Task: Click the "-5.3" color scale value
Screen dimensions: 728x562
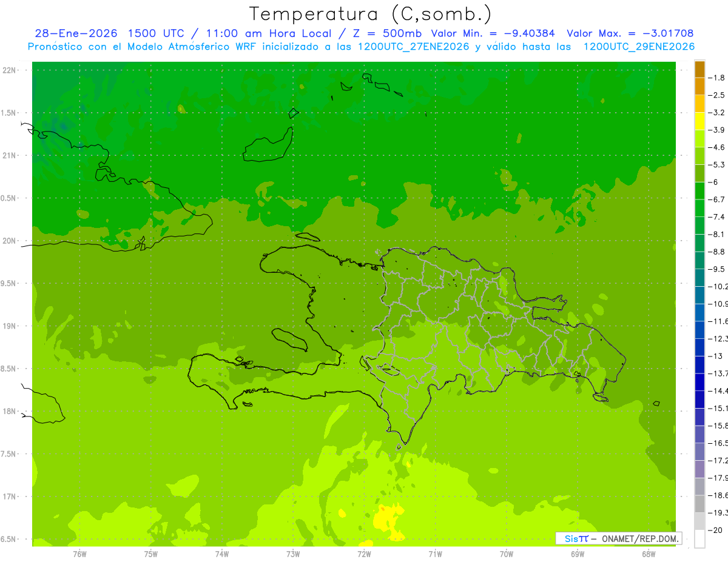Action: (x=716, y=165)
